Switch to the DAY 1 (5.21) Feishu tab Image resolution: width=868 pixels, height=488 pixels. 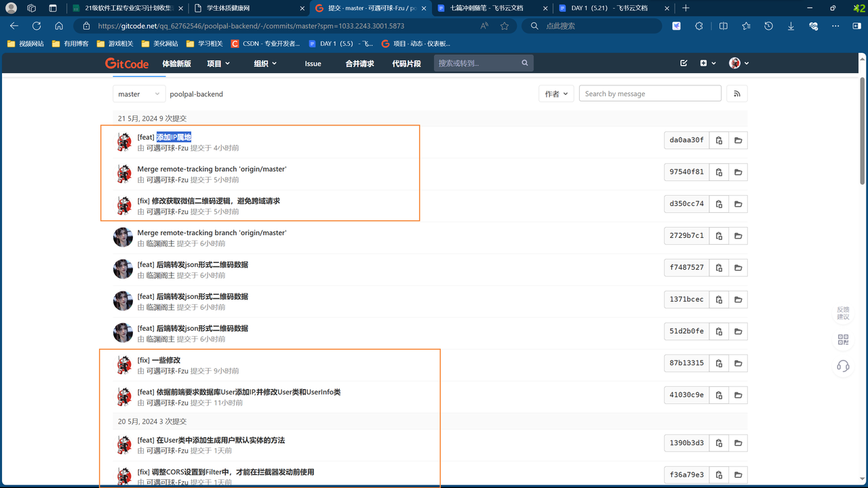612,8
